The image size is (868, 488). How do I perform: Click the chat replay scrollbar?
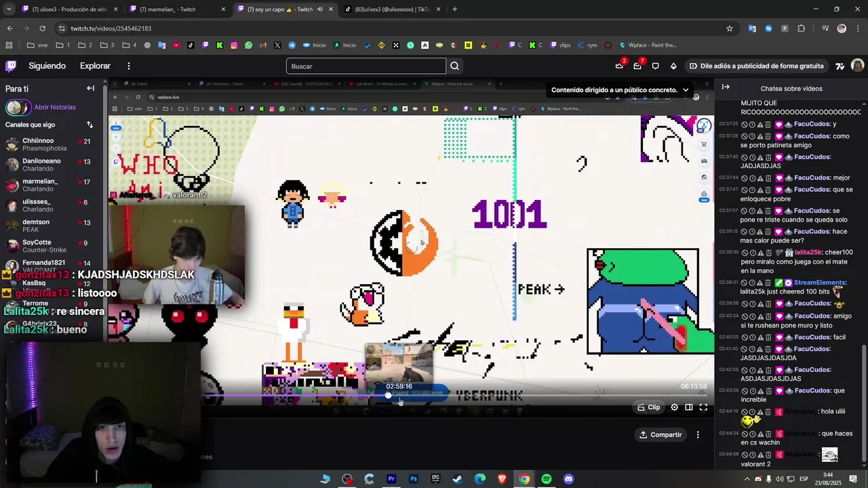(x=865, y=405)
